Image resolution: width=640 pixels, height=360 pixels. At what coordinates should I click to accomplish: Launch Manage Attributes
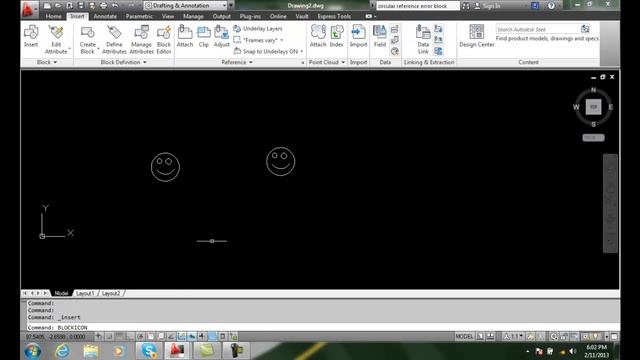tap(141, 40)
